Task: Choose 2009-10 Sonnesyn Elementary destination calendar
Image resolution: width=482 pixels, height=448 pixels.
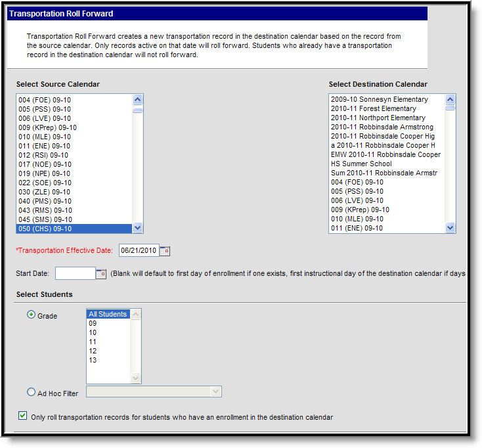Action: [387, 99]
